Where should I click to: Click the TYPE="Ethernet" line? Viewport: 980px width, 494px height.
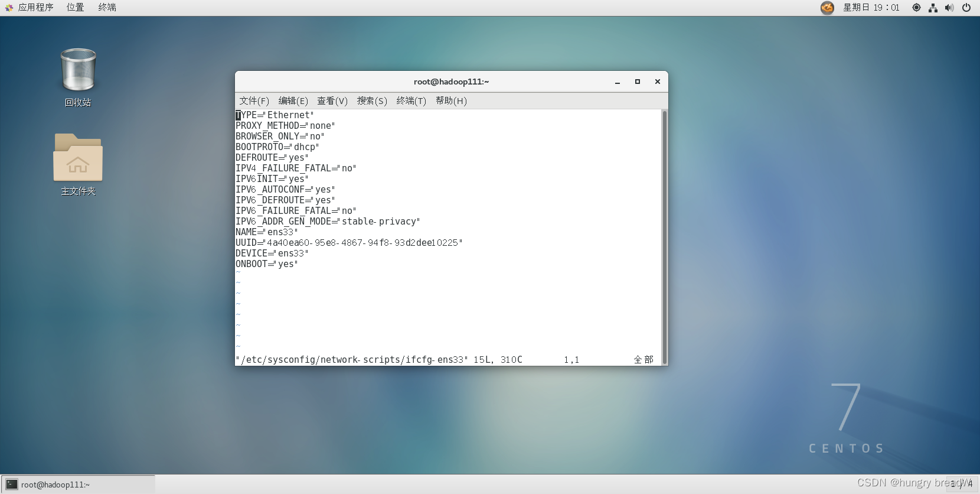pyautogui.click(x=275, y=115)
